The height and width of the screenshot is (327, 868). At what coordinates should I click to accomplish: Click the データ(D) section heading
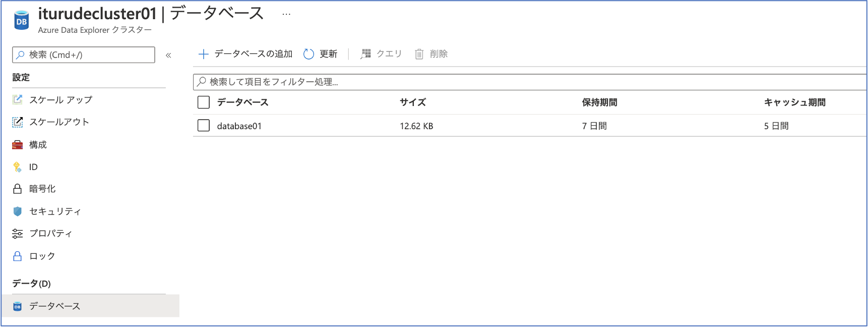click(x=31, y=284)
